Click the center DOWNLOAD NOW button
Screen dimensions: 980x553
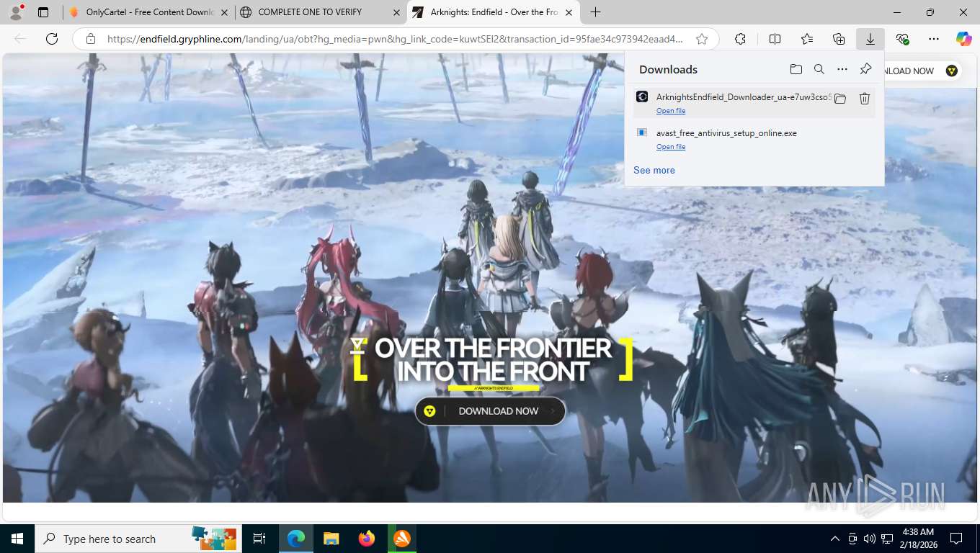[x=490, y=411]
